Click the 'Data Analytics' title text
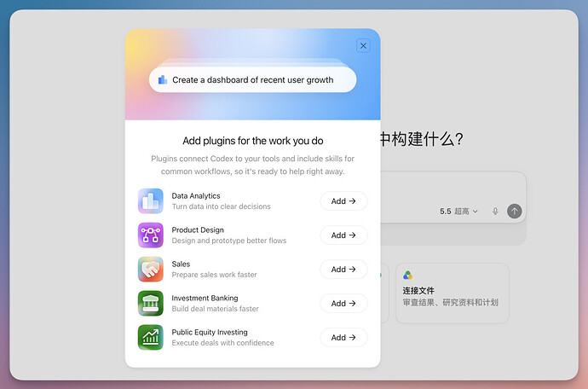 pyautogui.click(x=196, y=196)
